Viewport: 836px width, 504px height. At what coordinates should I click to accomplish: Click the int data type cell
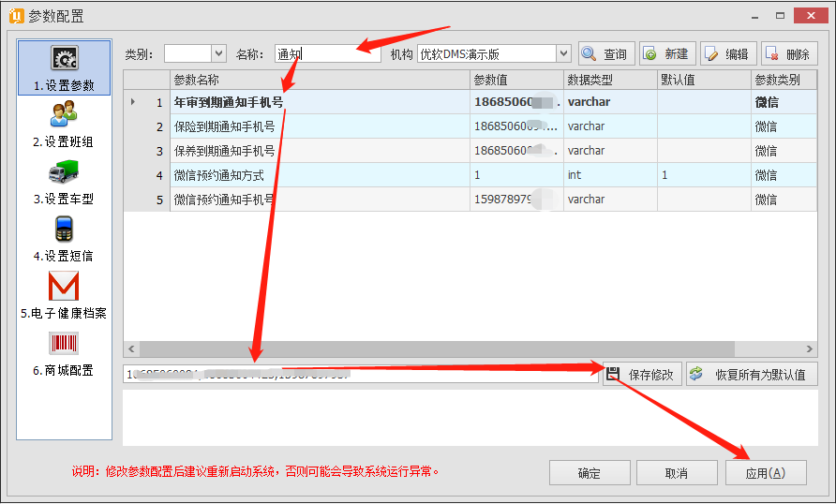pyautogui.click(x=610, y=175)
